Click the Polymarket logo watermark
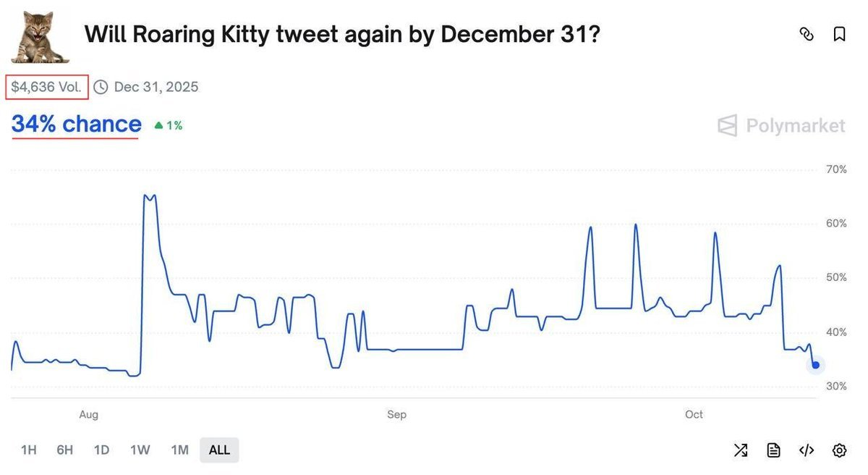 (781, 126)
